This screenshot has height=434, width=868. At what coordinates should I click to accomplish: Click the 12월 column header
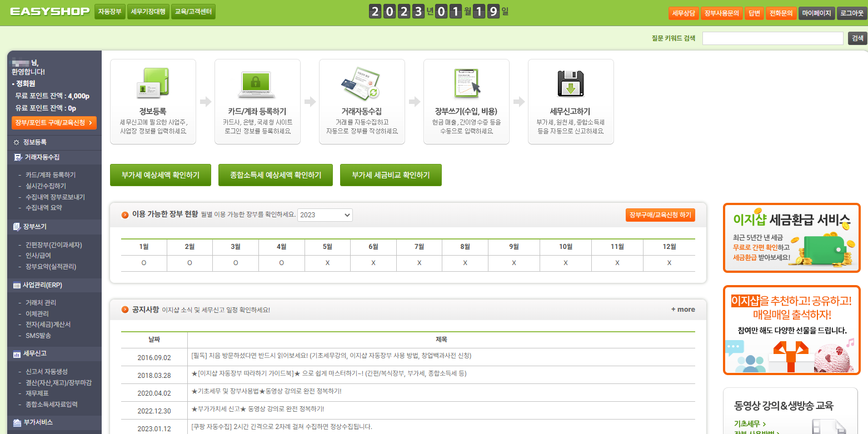pyautogui.click(x=669, y=247)
